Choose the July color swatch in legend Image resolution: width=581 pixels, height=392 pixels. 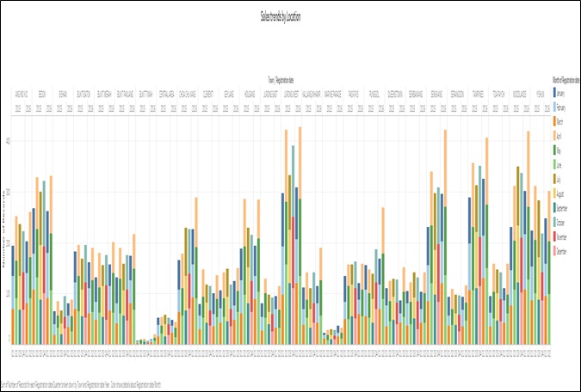[x=554, y=179]
